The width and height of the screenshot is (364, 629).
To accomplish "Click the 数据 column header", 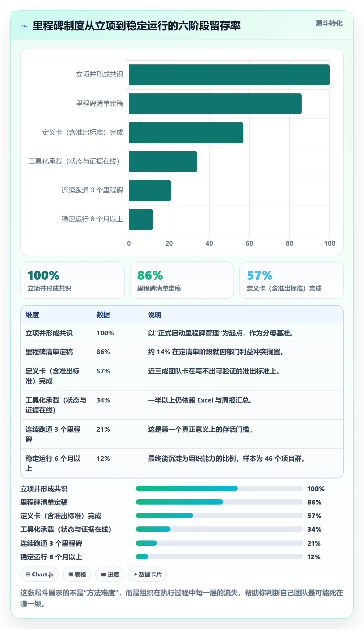I will [103, 315].
